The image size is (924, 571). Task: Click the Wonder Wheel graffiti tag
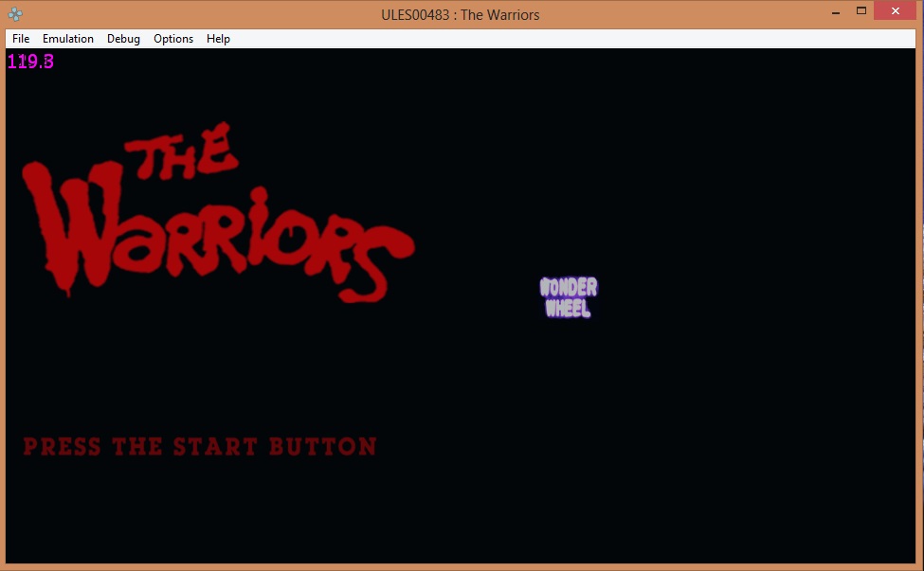pyautogui.click(x=569, y=297)
